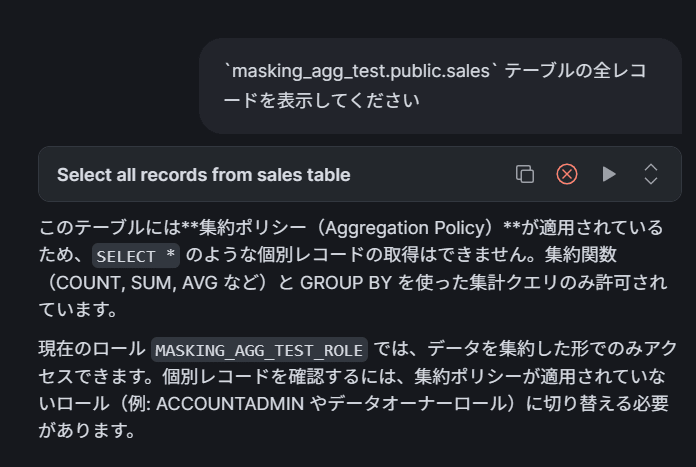
Task: Click the 現在のロール text
Action: point(92,349)
